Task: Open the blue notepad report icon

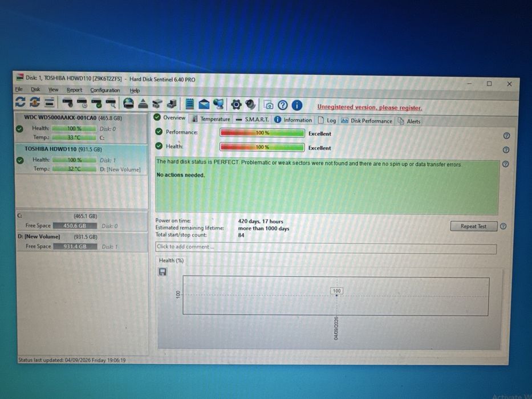Action: (x=190, y=104)
